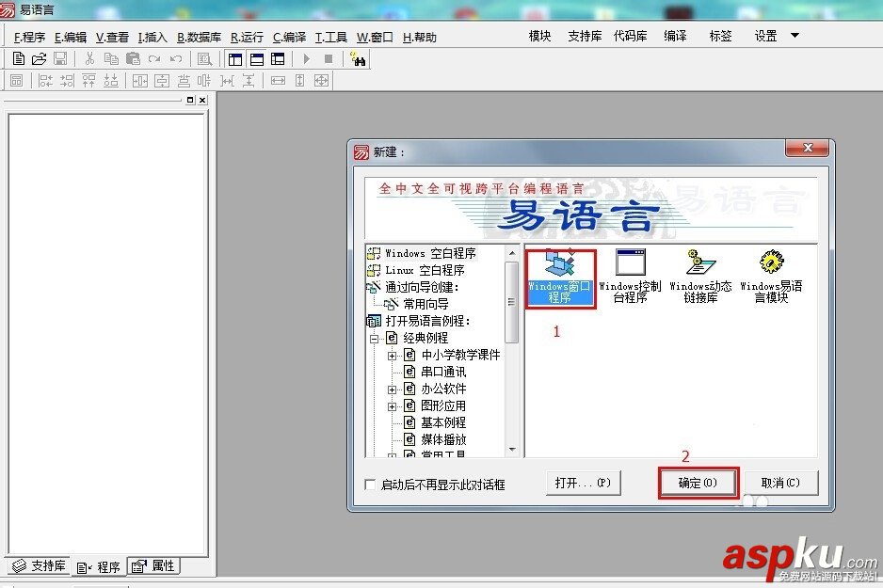The image size is (883, 588).
Task: Open the R.运行 menu
Action: coord(247,37)
